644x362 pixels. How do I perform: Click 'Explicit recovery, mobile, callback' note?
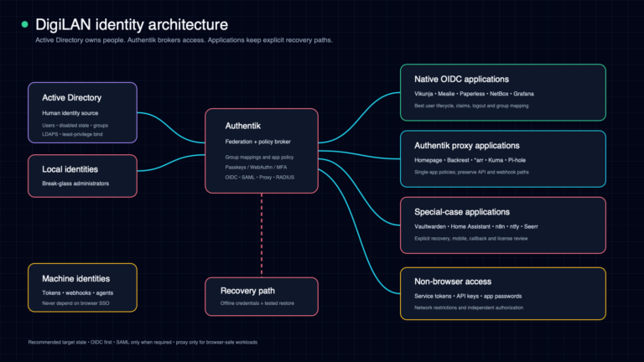(x=471, y=239)
